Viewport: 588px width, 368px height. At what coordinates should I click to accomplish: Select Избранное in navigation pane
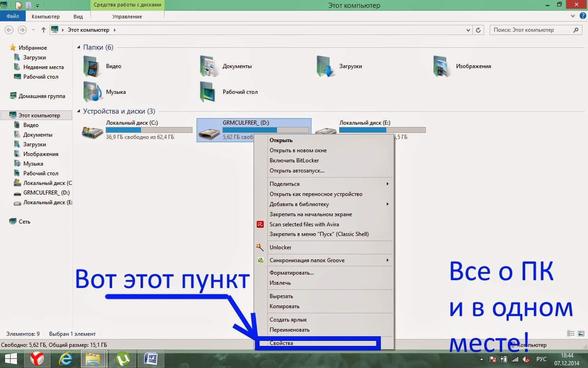click(33, 48)
